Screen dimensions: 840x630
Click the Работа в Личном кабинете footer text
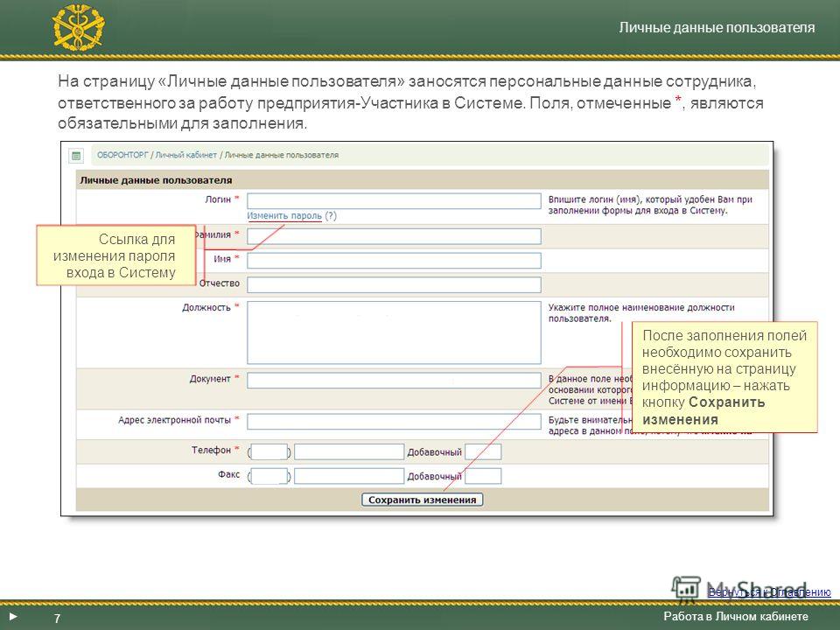[736, 617]
